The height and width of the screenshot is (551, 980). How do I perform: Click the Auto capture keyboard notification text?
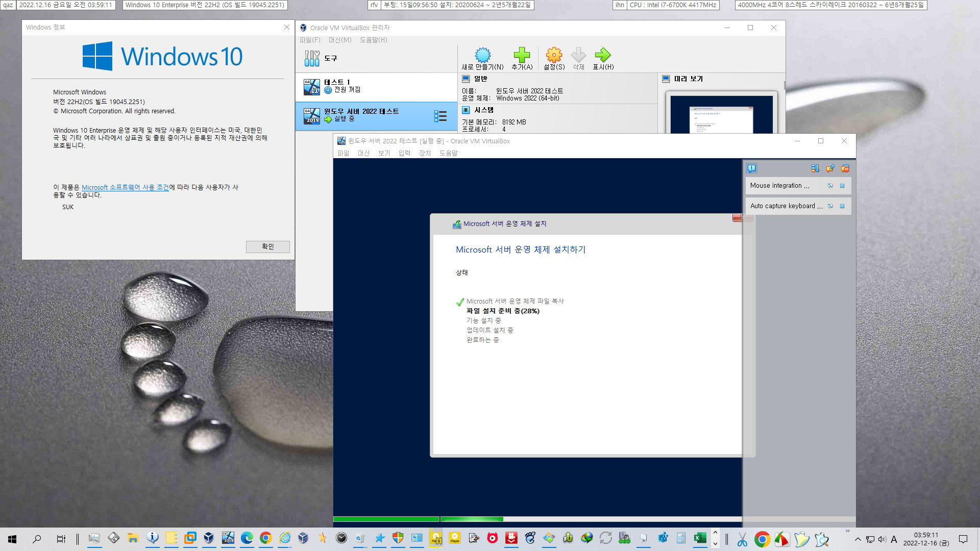point(786,206)
